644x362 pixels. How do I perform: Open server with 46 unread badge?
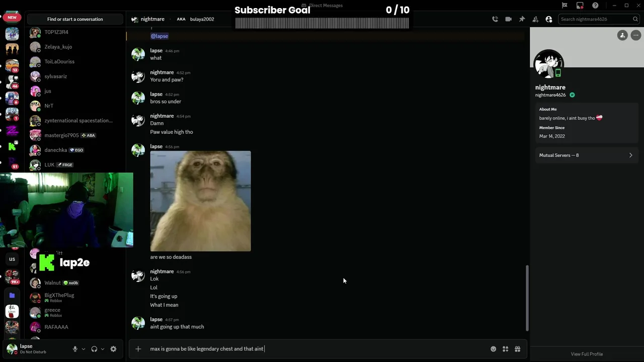12,81
